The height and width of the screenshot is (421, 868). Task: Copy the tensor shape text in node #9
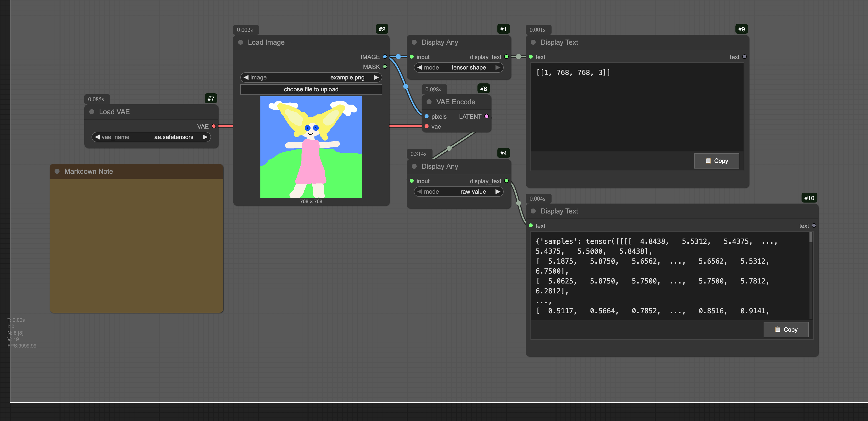pos(717,161)
